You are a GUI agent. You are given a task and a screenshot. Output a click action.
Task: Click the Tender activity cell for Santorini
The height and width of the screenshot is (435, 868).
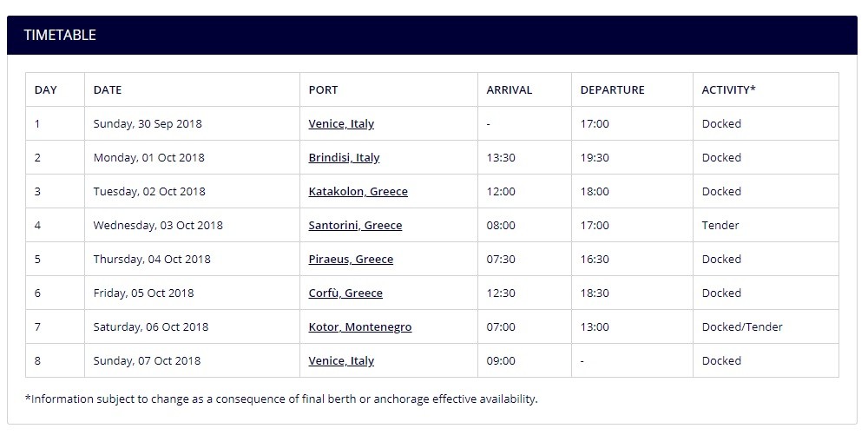tap(766, 225)
